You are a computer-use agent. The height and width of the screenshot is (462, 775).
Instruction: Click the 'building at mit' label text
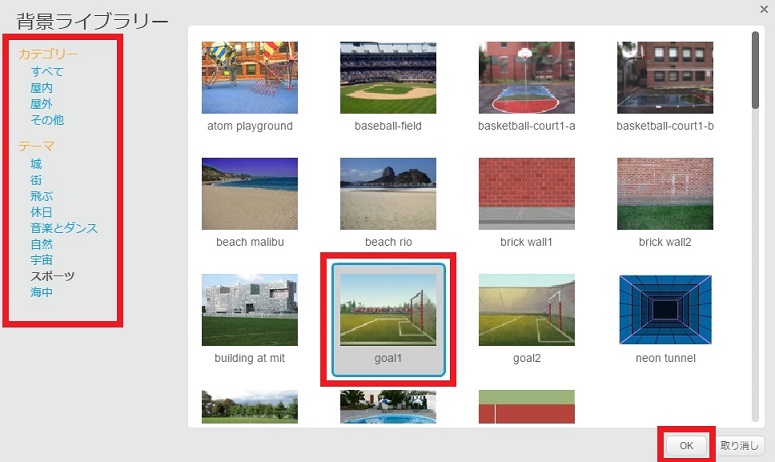(250, 358)
